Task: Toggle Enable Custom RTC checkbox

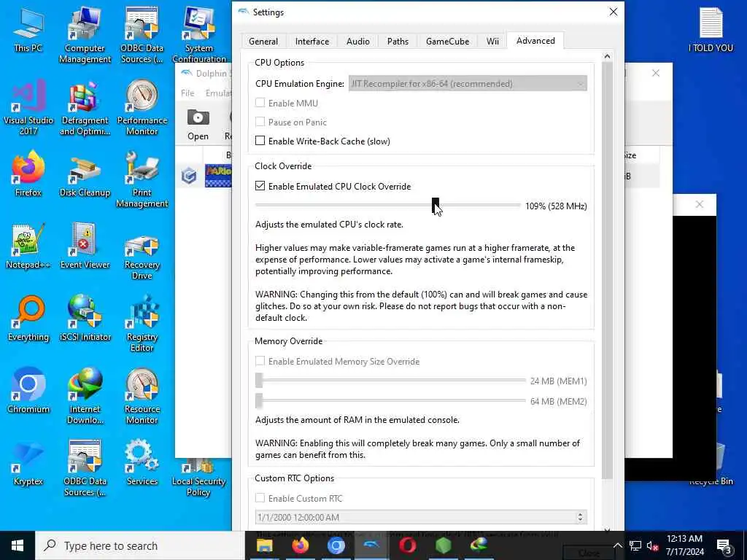Action: point(260,498)
